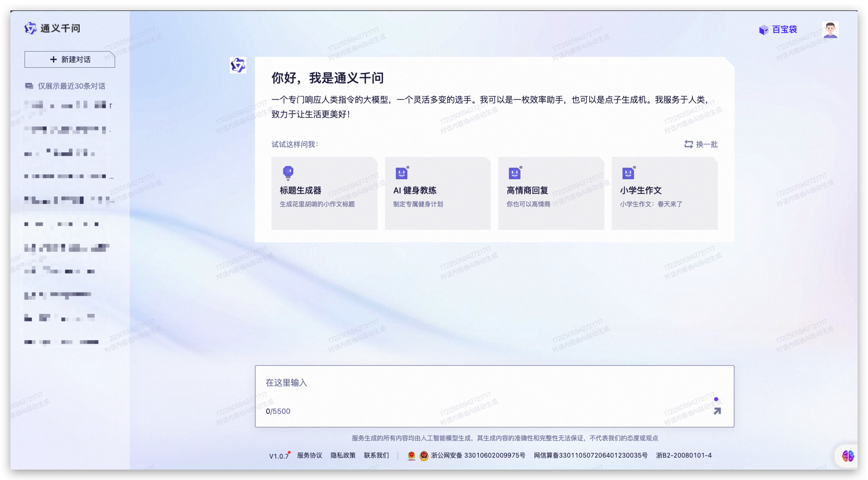
Task: Open the 联系我们 link
Action: [x=376, y=456]
